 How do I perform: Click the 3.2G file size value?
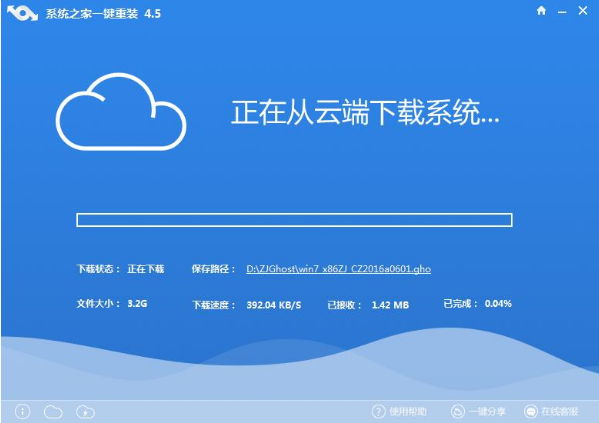[x=137, y=304]
